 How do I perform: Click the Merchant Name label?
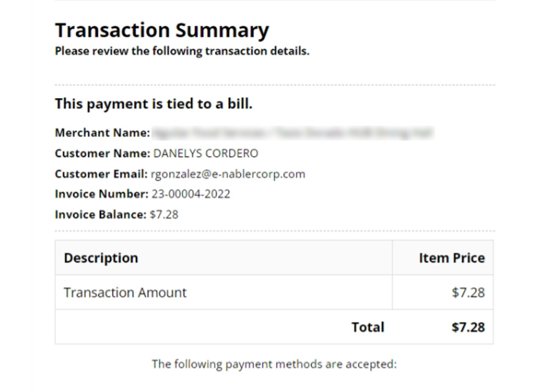[x=102, y=133]
